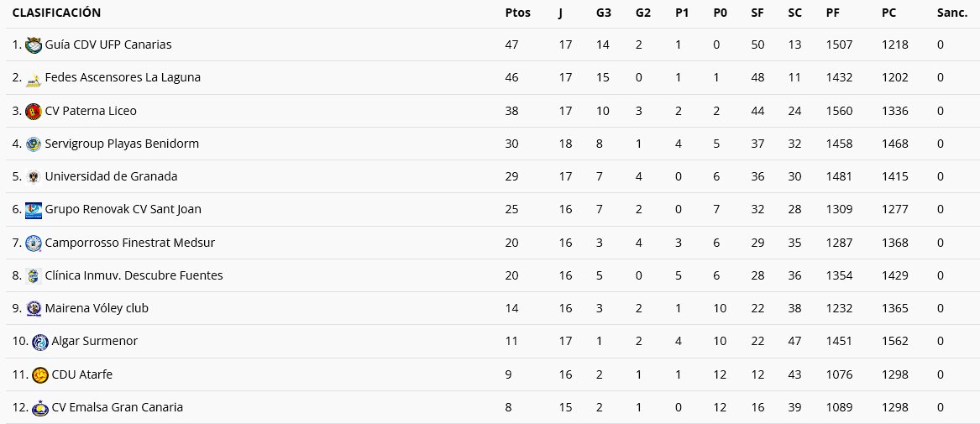Click the SF column header
Image resolution: width=980 pixels, height=424 pixels.
coord(757,13)
